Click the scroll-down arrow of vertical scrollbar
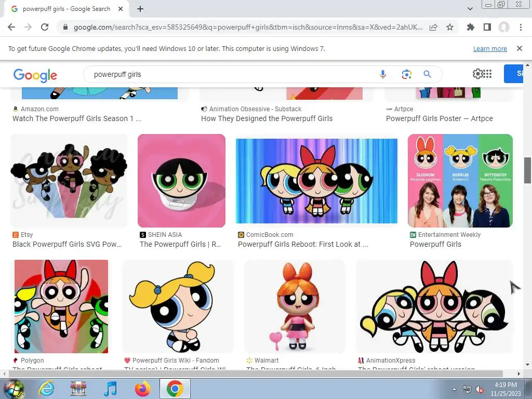Viewport: 532px width, 399px height. click(528, 365)
